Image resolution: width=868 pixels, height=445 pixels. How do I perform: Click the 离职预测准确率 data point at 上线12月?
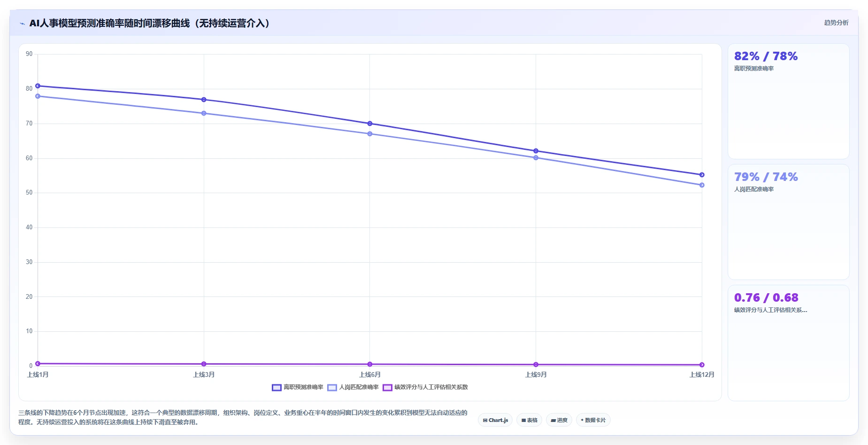(x=702, y=175)
